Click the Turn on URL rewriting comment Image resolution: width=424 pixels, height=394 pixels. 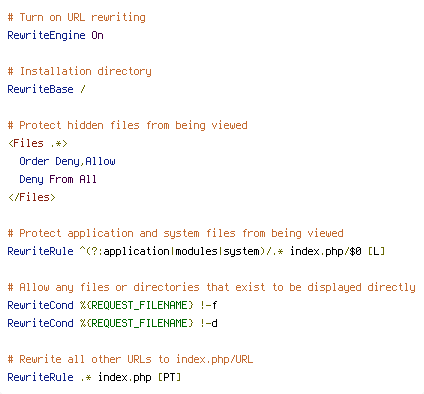77,17
